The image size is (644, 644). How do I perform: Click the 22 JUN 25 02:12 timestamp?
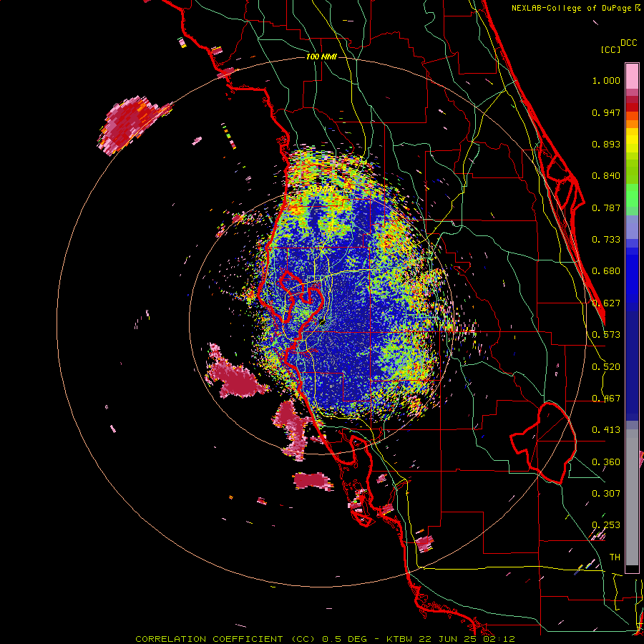[467, 639]
